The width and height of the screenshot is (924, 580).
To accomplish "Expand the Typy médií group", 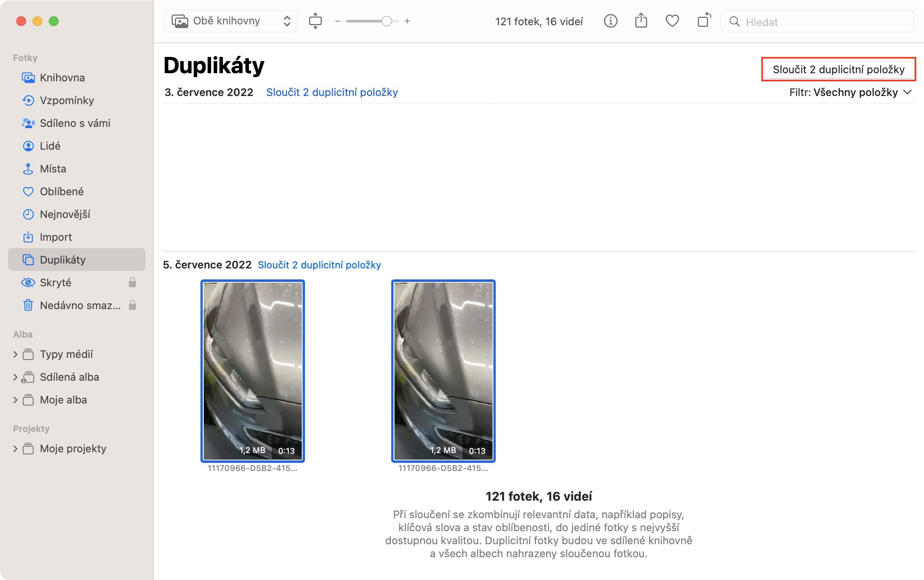I will (15, 354).
